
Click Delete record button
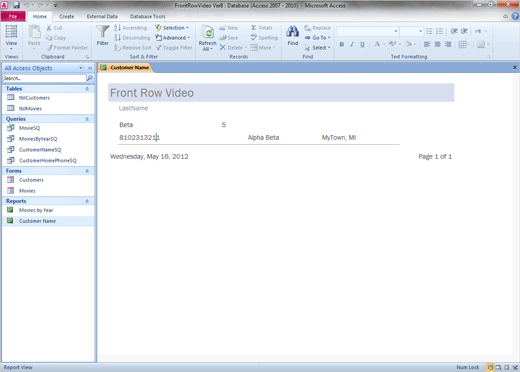[233, 48]
